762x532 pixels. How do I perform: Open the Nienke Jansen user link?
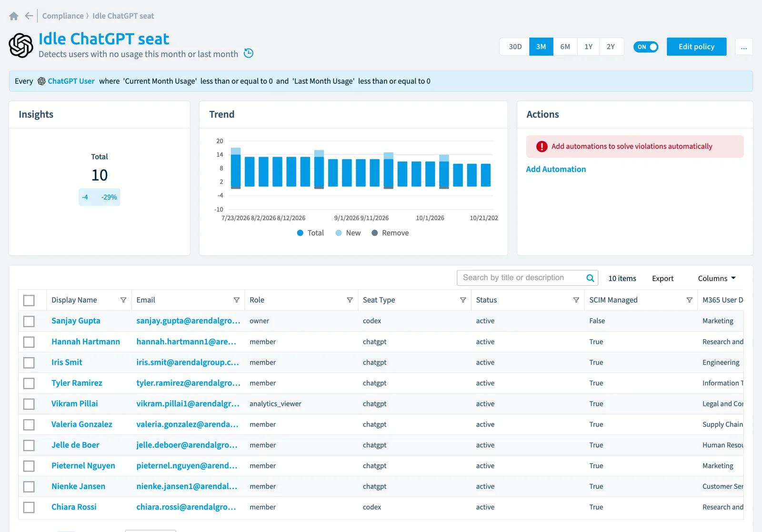(78, 486)
